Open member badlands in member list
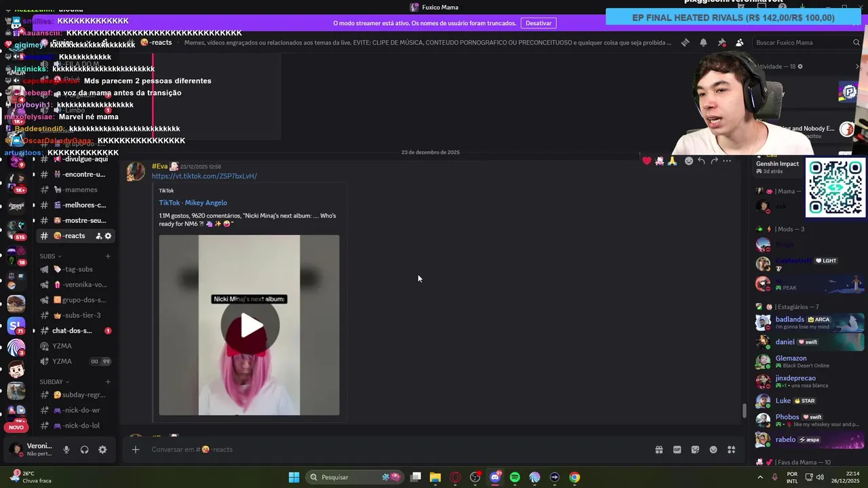 coord(808,323)
